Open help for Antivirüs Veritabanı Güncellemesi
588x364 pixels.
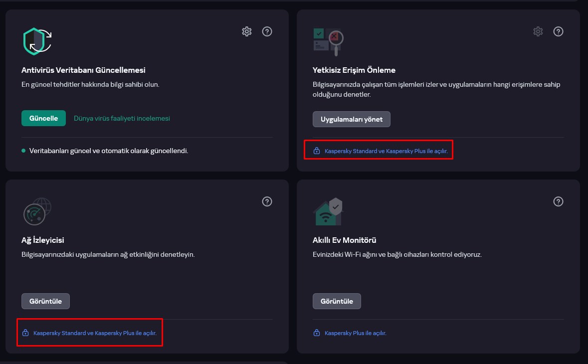(267, 31)
